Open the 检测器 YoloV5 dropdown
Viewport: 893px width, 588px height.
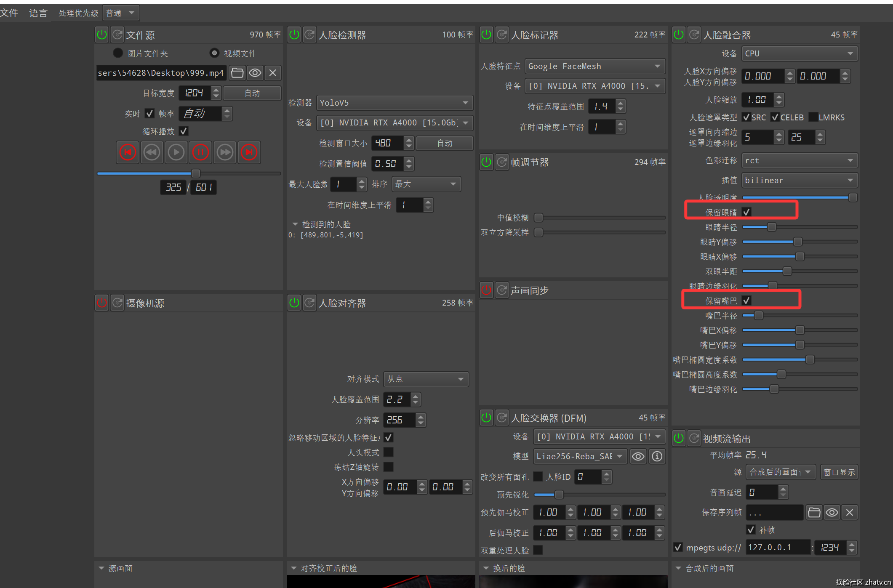pyautogui.click(x=394, y=103)
